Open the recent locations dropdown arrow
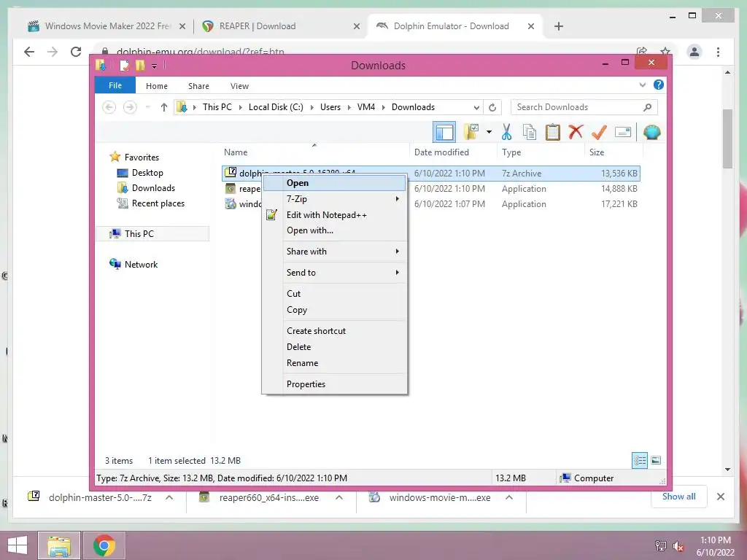747x560 pixels. 147,107
